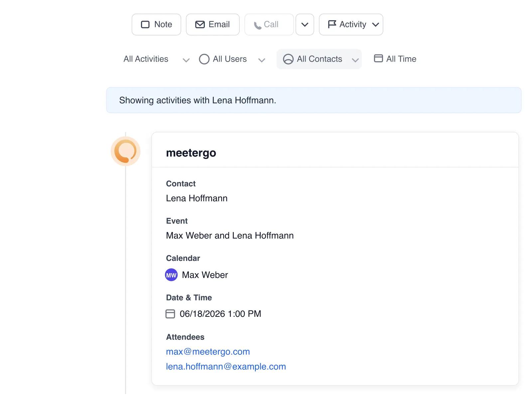Screen dimensions: 532x410
Task: Click the 06/18/2026 1:00 PM date text
Action: 220,314
